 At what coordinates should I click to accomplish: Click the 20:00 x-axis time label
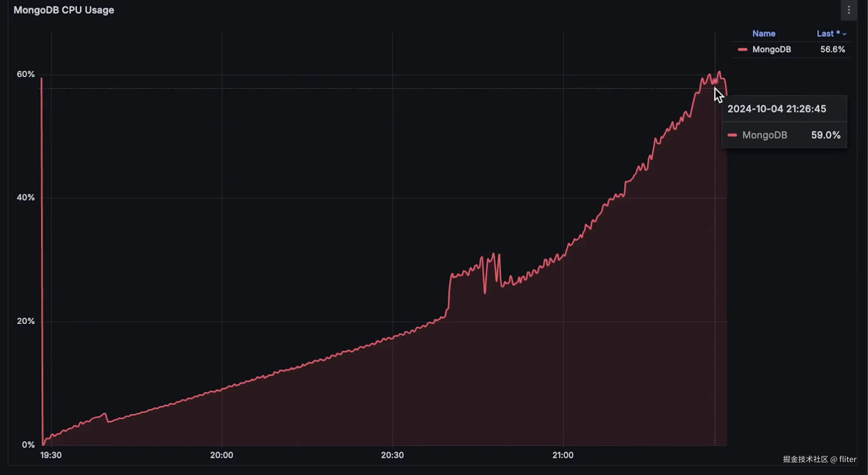pyautogui.click(x=221, y=455)
